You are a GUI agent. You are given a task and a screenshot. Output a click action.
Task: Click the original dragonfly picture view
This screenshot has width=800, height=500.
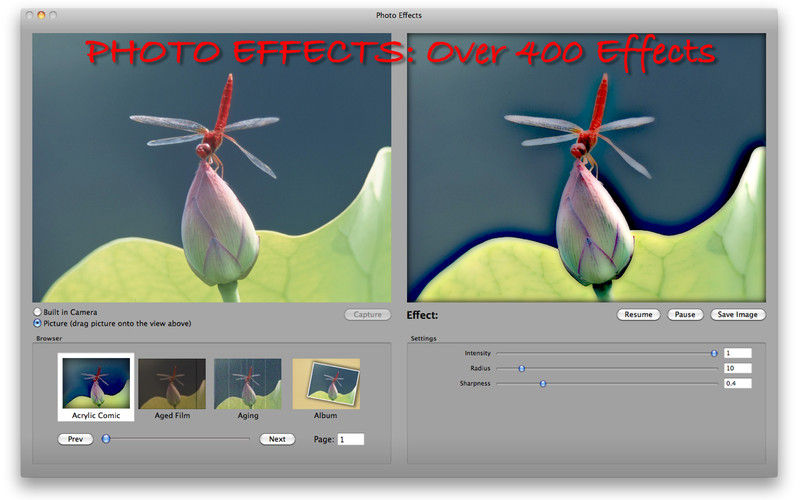pyautogui.click(x=212, y=168)
